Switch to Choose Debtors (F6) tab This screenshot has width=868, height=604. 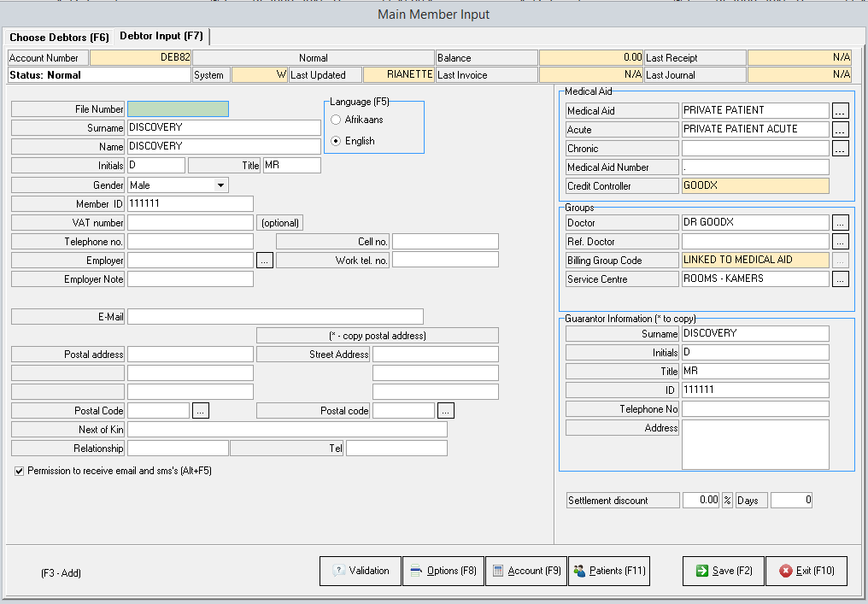tap(59, 38)
